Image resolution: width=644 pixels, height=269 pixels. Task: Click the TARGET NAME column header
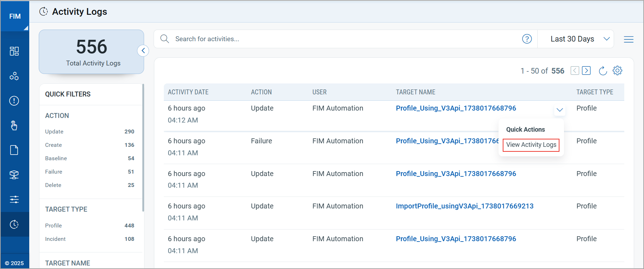coord(415,92)
